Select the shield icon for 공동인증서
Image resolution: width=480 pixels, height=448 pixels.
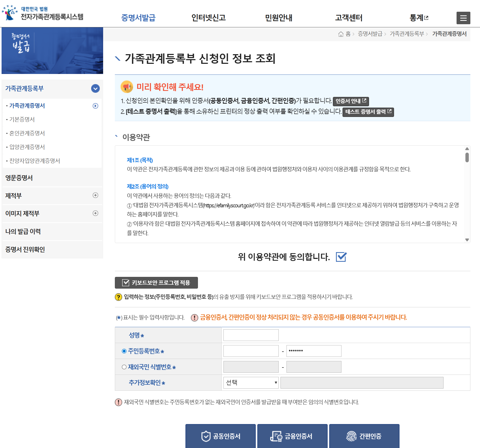206,436
